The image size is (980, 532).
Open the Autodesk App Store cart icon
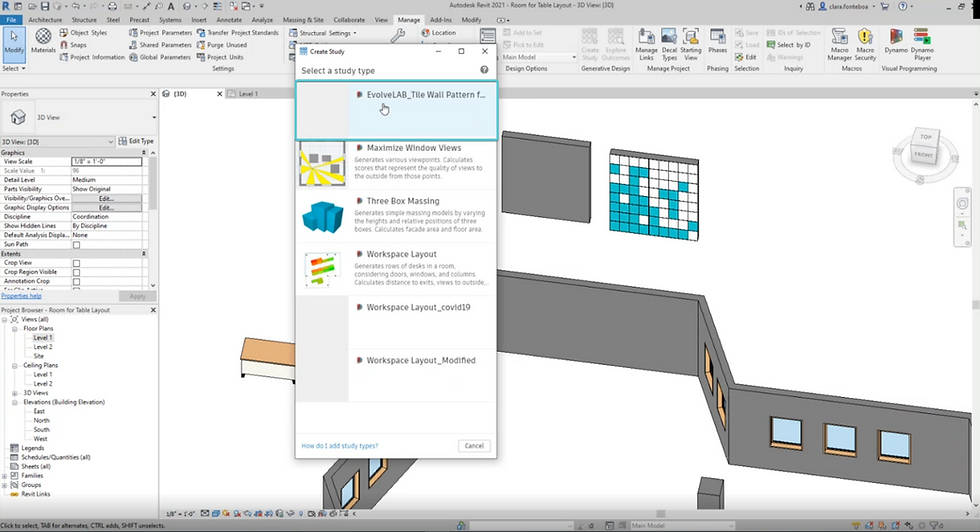pos(885,6)
